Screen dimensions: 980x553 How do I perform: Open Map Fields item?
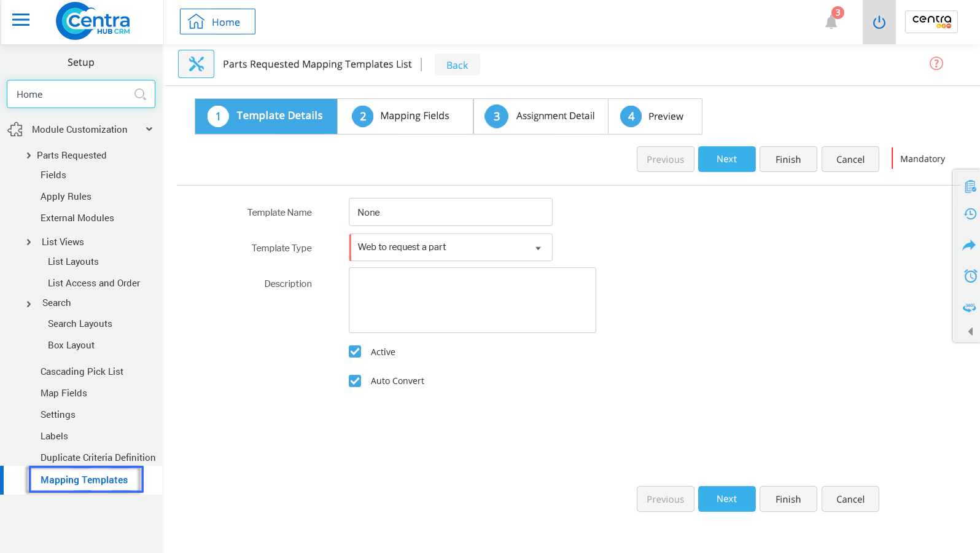(x=64, y=393)
